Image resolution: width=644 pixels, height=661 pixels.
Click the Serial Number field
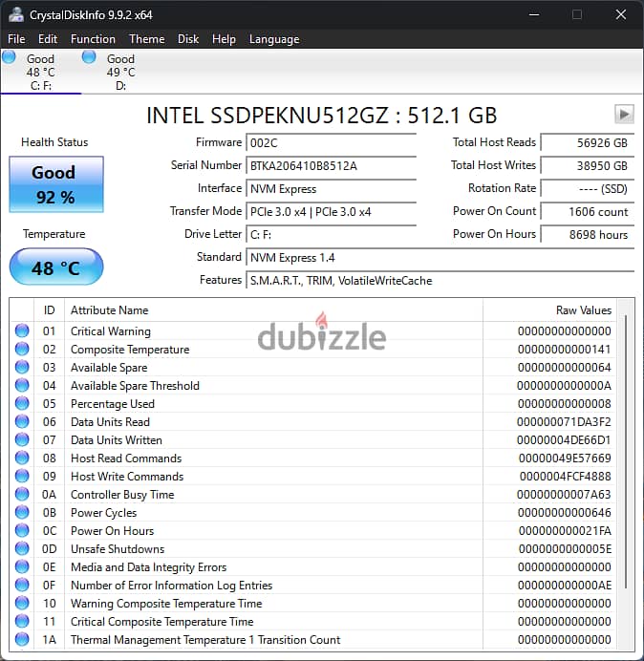click(x=331, y=165)
